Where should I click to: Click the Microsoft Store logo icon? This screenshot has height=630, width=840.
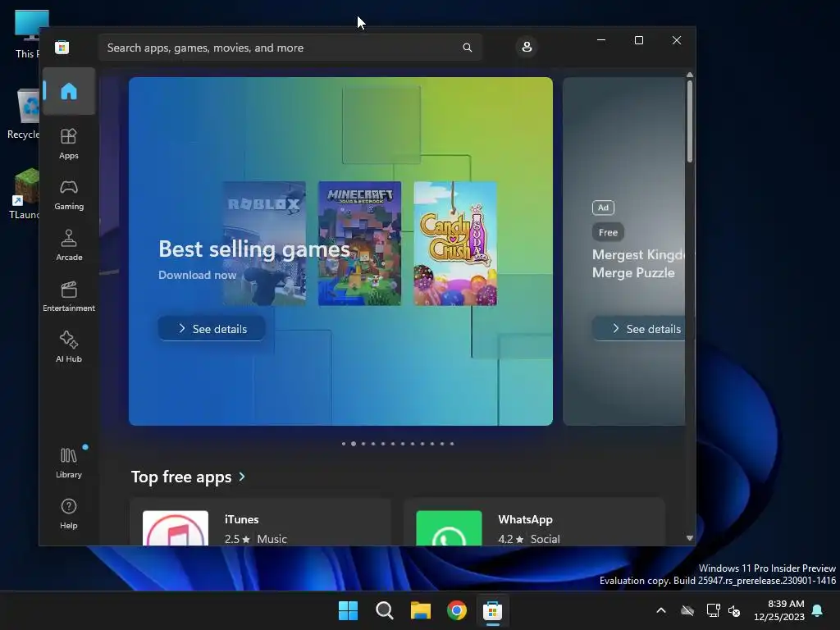(x=62, y=47)
